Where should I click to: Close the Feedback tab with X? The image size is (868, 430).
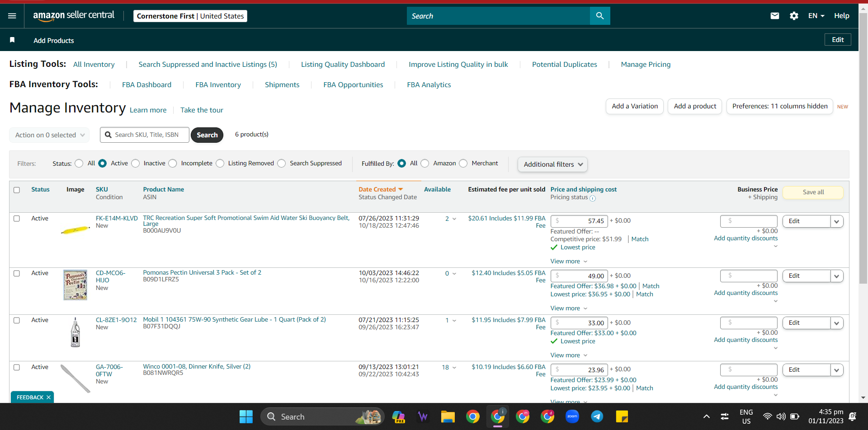(x=48, y=397)
